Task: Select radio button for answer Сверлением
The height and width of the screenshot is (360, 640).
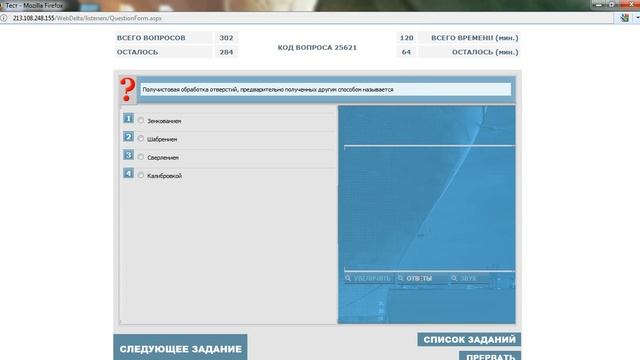Action: click(x=141, y=157)
